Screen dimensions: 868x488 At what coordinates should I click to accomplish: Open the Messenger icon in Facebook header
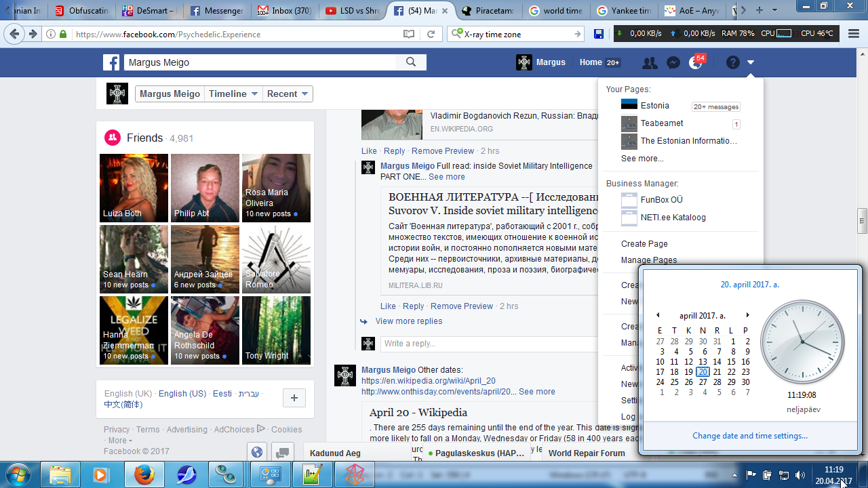[673, 63]
